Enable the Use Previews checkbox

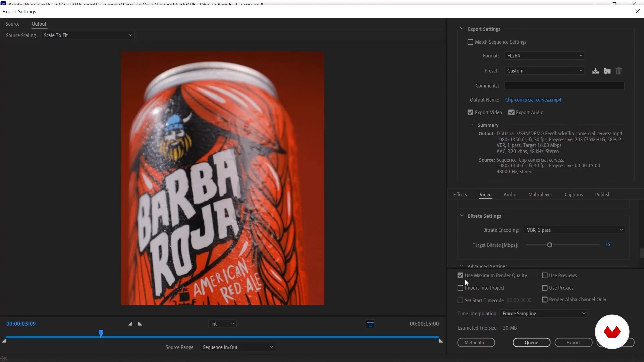[545, 276]
